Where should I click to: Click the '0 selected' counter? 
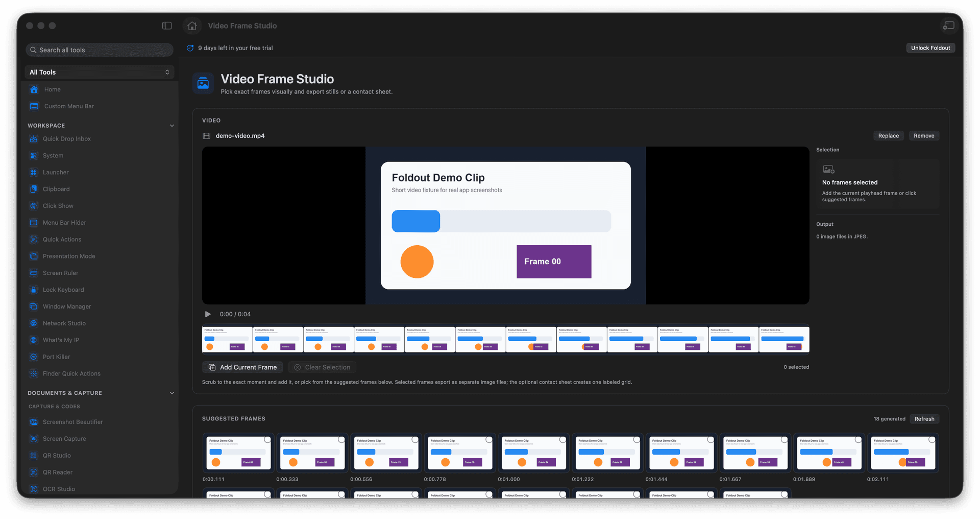click(x=796, y=367)
